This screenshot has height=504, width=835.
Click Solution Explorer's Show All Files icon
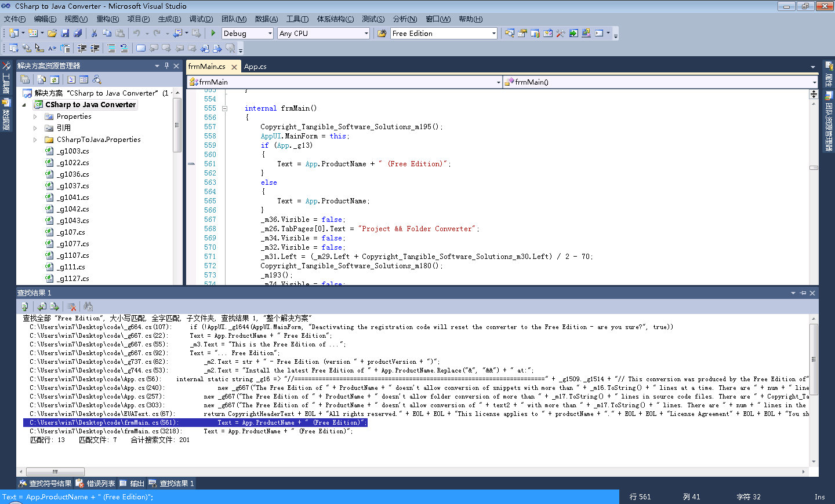click(42, 79)
